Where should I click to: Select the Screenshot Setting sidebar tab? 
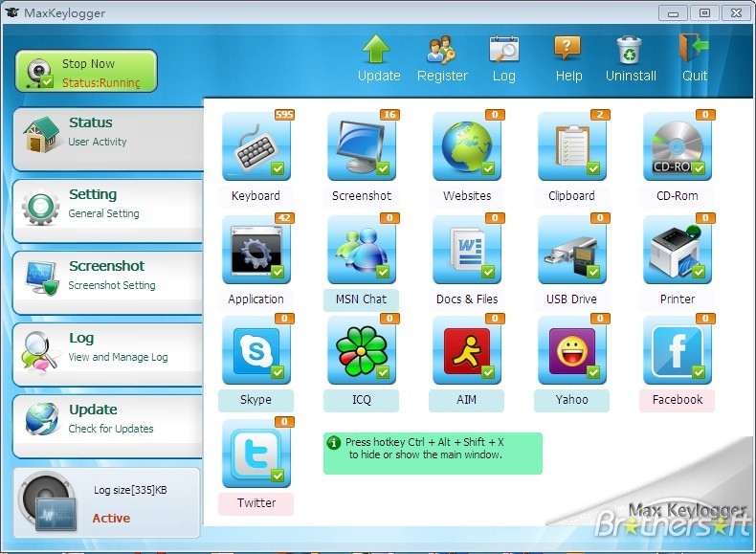[x=108, y=282]
